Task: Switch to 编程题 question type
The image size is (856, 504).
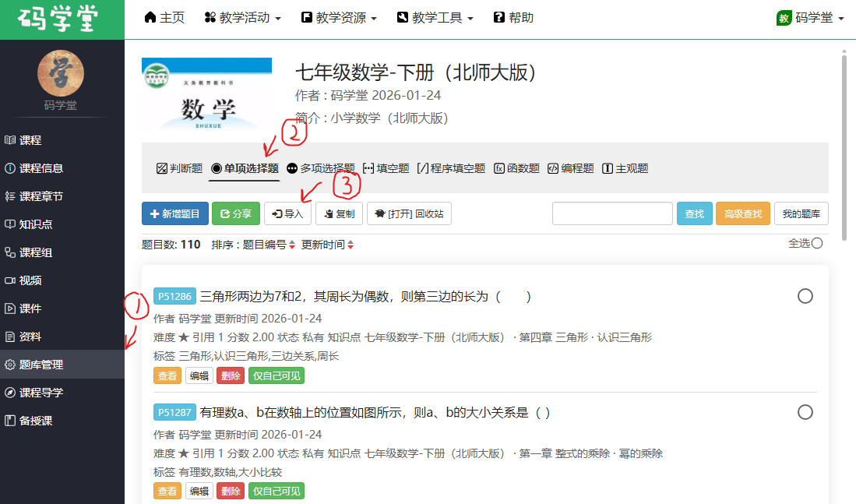Action: (x=570, y=168)
